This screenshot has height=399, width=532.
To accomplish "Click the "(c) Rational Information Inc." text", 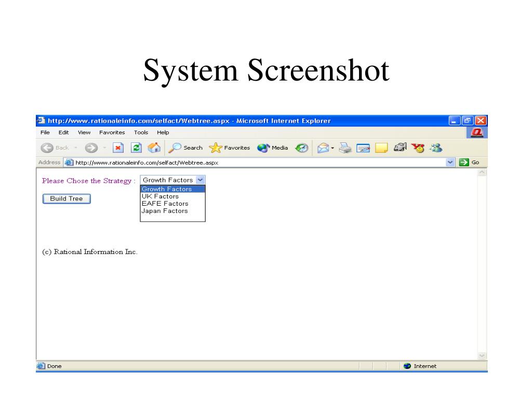I will point(90,252).
